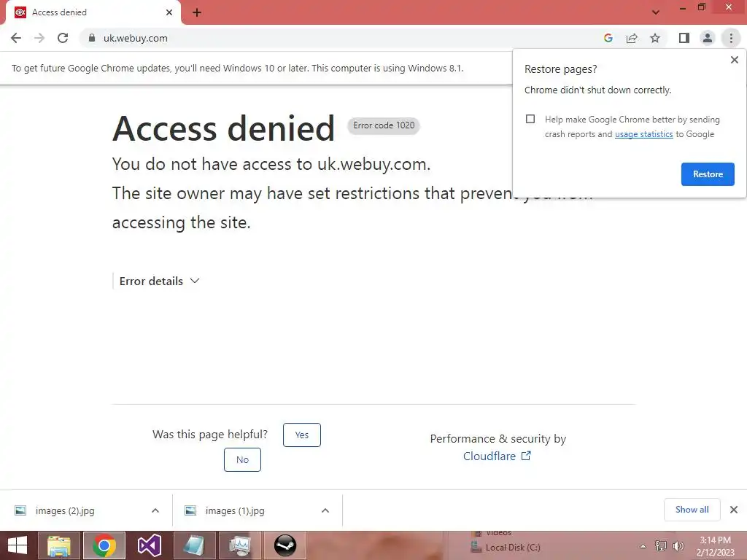Open Steam from the taskbar
The width and height of the screenshot is (747, 560).
pyautogui.click(x=285, y=545)
